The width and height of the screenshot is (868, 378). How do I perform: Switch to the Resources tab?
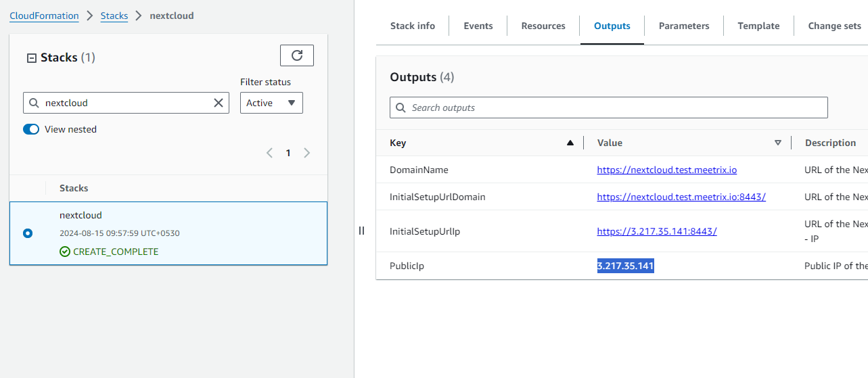point(543,26)
